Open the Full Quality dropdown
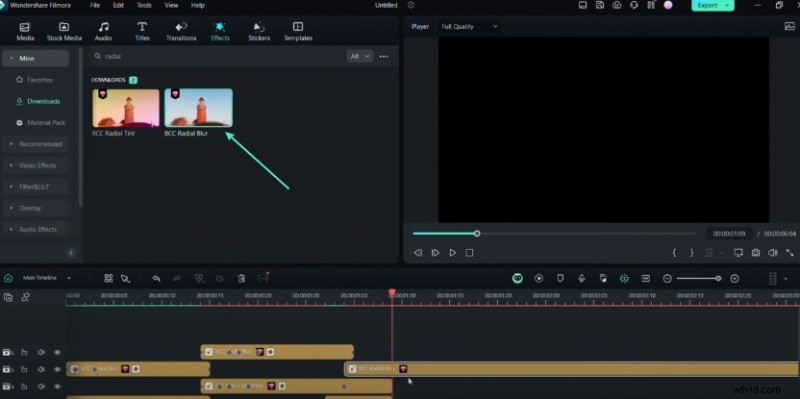Viewport: 800px width, 399px height. 469,27
